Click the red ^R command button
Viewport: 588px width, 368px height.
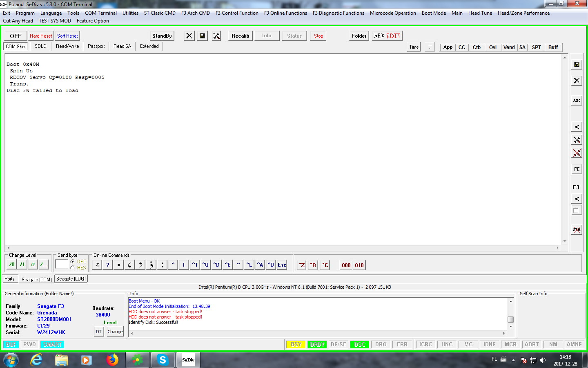[313, 265]
